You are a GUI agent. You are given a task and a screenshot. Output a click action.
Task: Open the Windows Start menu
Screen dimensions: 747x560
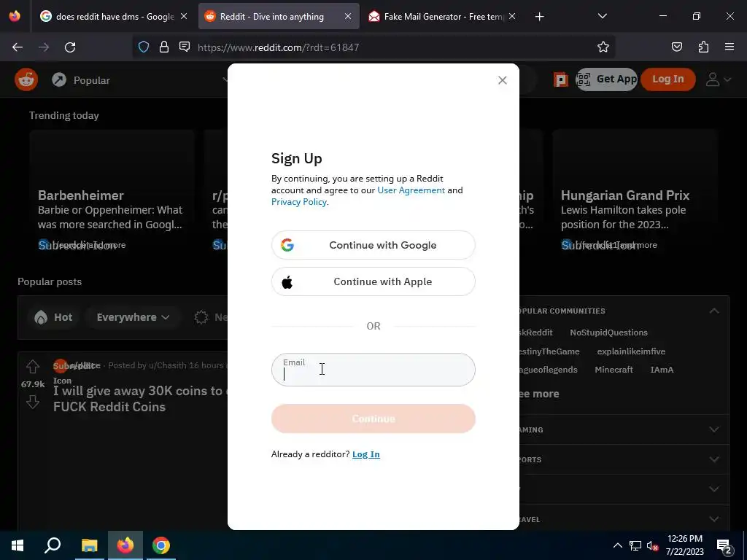(x=18, y=545)
